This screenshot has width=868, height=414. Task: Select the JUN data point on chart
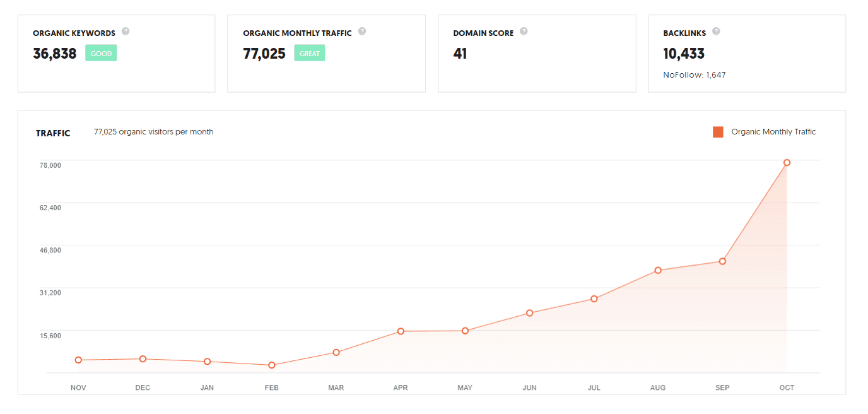pyautogui.click(x=530, y=312)
